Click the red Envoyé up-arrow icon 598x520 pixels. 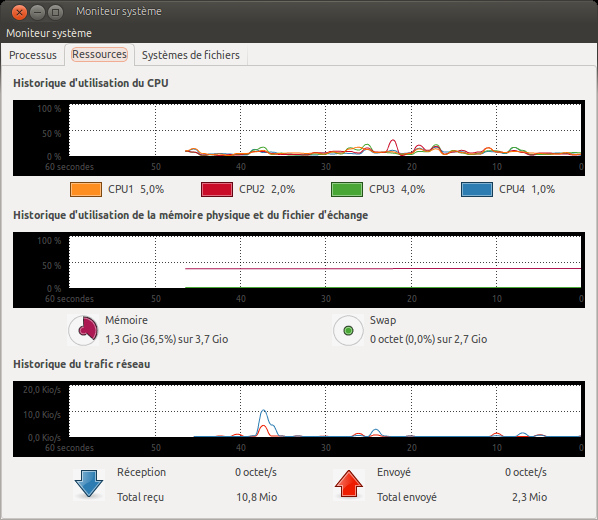point(349,484)
